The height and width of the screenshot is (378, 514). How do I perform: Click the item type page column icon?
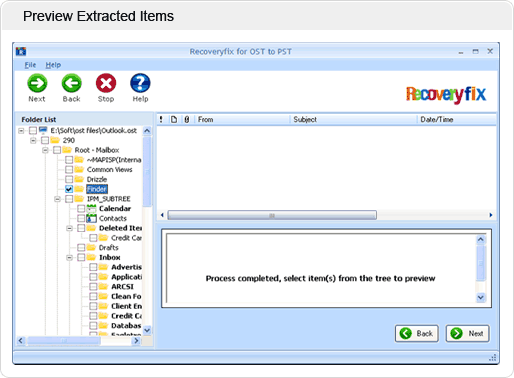[174, 119]
